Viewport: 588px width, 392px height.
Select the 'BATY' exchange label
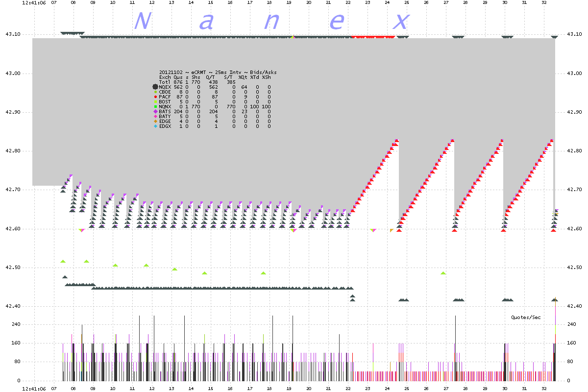[165, 116]
